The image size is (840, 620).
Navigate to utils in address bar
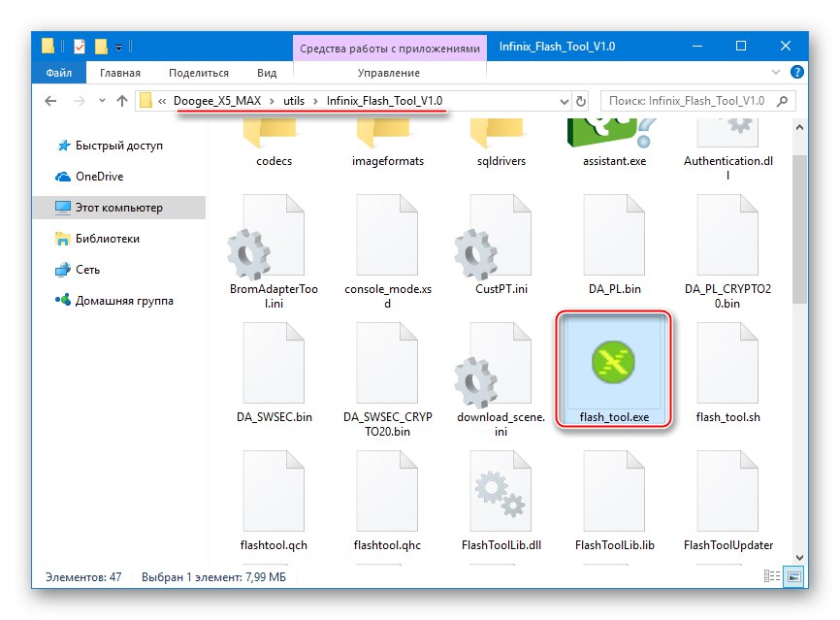tap(294, 101)
